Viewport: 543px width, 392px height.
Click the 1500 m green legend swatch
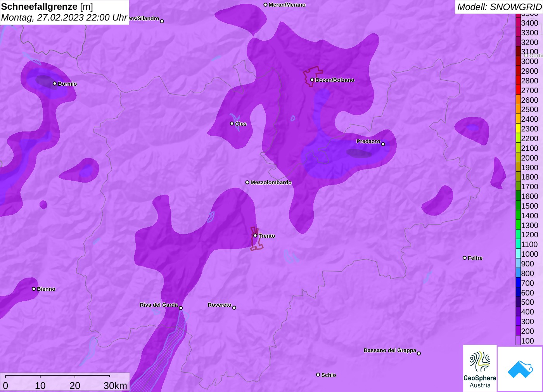tap(518, 205)
